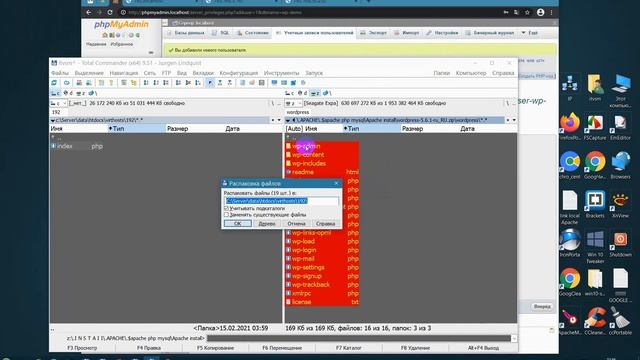
Task: Select the license txt file row
Action: pyautogui.click(x=322, y=302)
